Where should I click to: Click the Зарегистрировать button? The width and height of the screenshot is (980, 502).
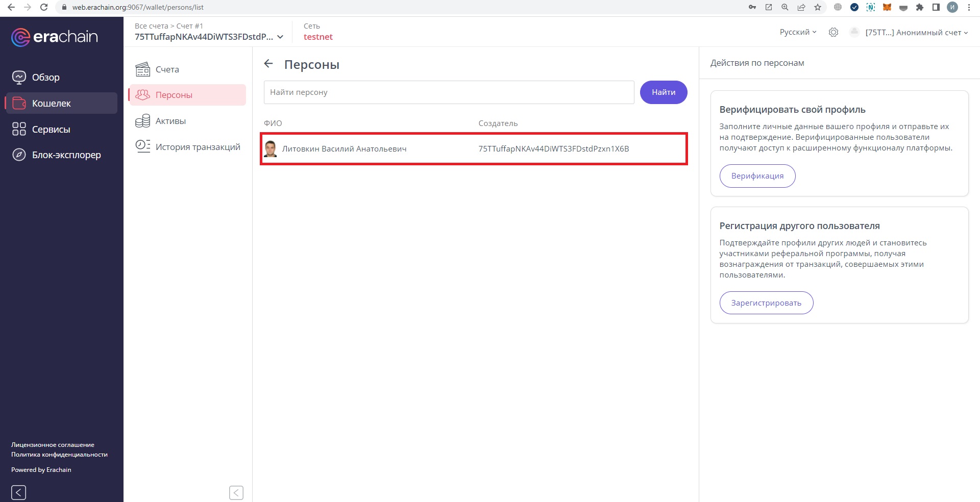pos(766,303)
